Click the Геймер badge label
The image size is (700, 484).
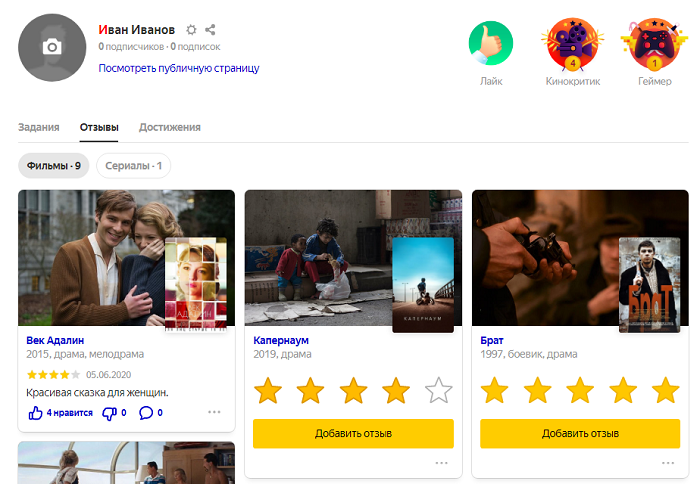pyautogui.click(x=654, y=81)
